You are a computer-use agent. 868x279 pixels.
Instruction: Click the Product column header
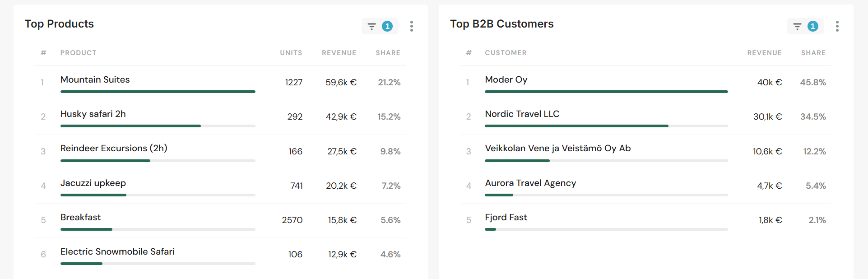(79, 53)
